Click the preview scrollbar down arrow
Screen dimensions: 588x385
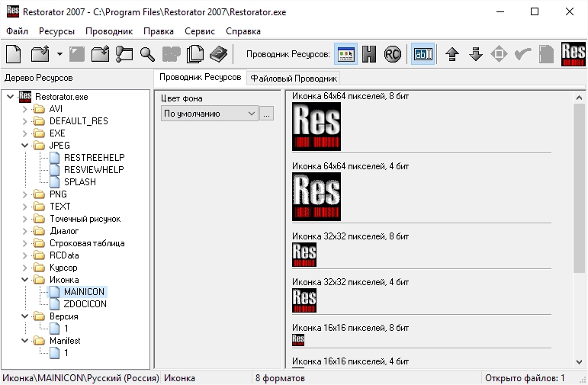click(579, 362)
